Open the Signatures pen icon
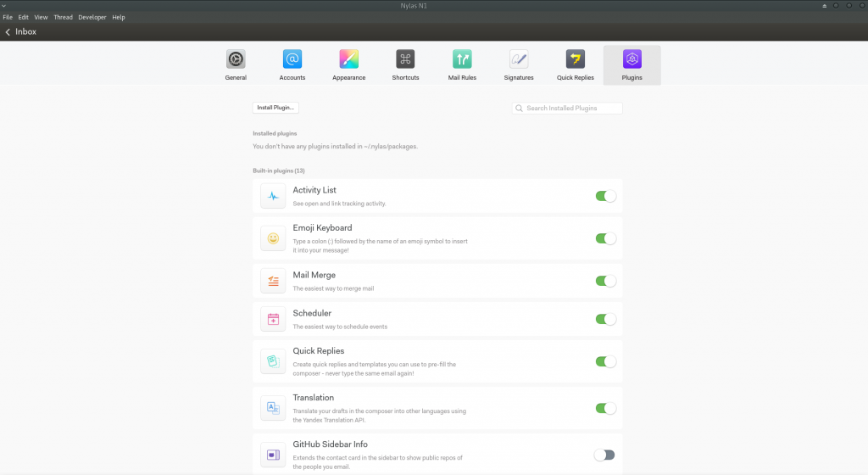 pos(519,59)
